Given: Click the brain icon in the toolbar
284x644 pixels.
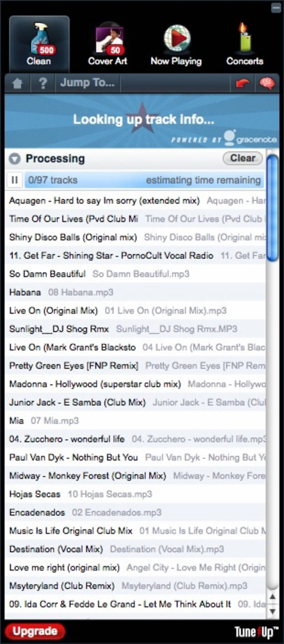Looking at the screenshot, I should 267,83.
